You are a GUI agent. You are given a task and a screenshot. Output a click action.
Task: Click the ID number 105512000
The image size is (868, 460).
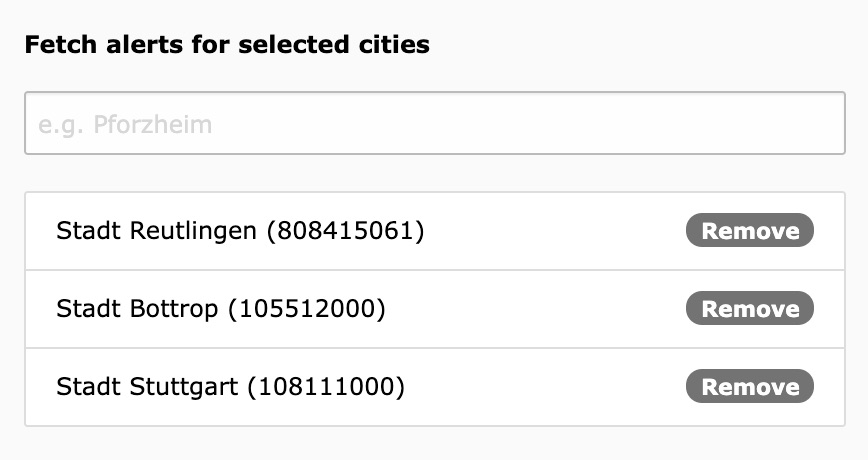(306, 309)
